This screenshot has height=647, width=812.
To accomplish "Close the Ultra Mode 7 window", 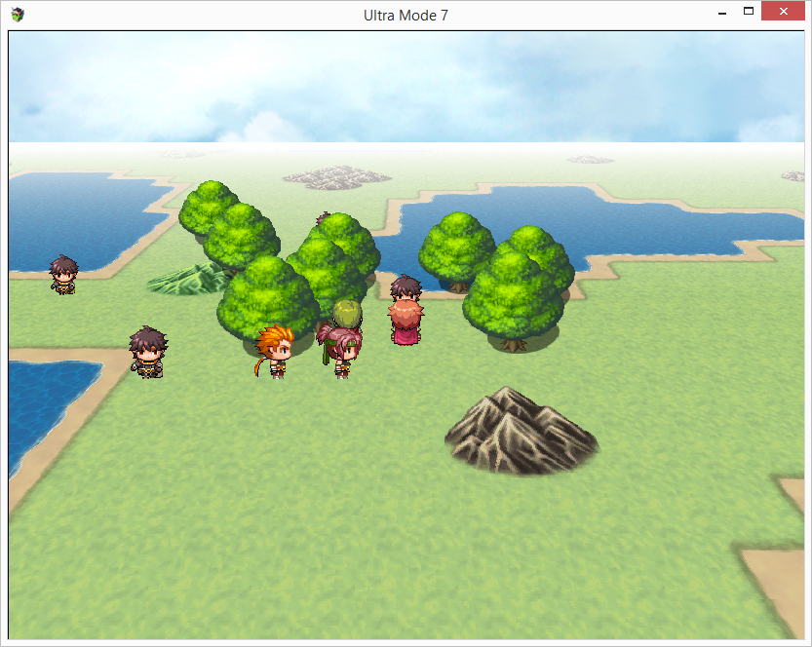I will tap(783, 11).
